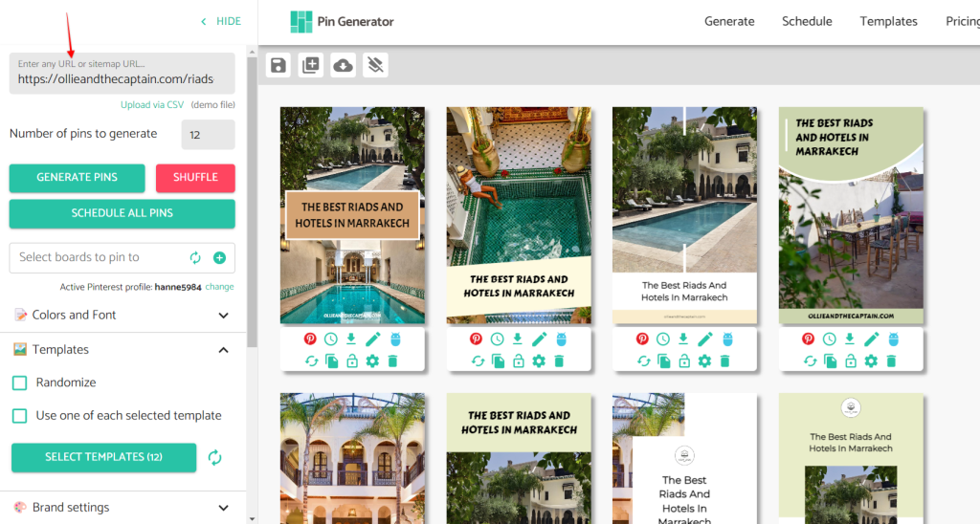Enable the Randomize checkbox

[x=19, y=382]
